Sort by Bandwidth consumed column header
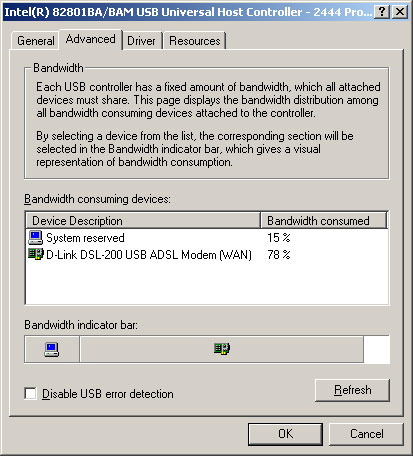Image resolution: width=413 pixels, height=456 pixels. click(324, 221)
